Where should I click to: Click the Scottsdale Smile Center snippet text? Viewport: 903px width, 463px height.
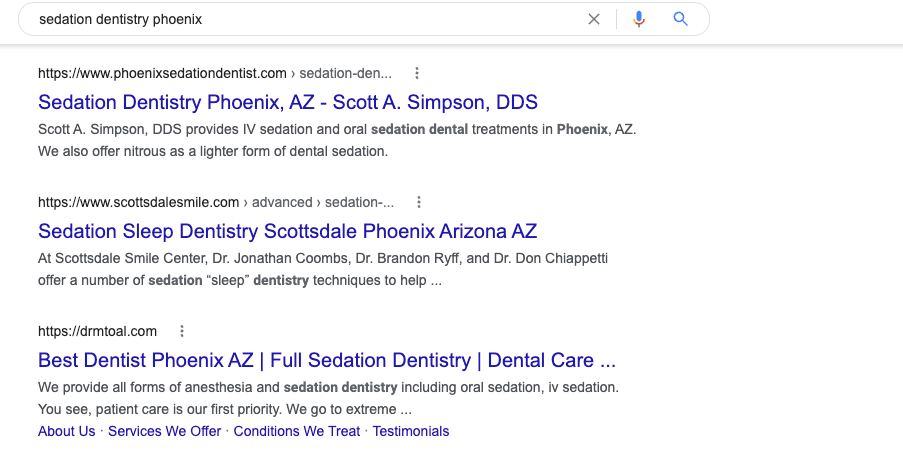click(x=323, y=270)
